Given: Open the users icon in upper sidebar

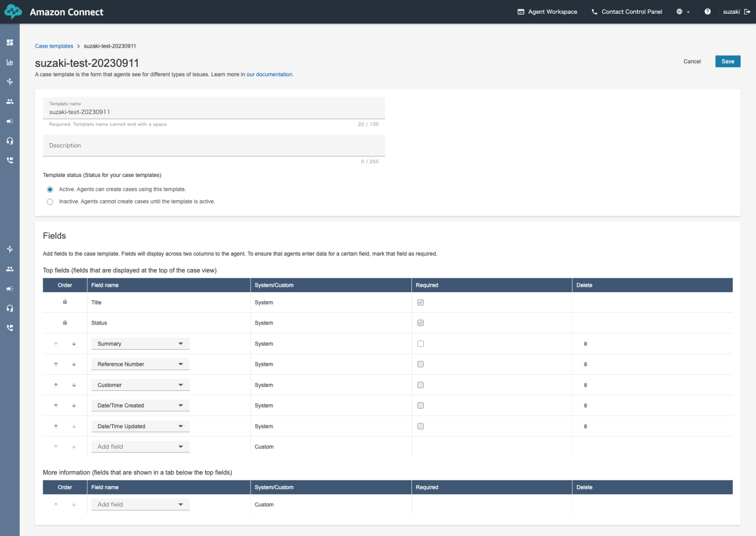Looking at the screenshot, I should point(10,102).
